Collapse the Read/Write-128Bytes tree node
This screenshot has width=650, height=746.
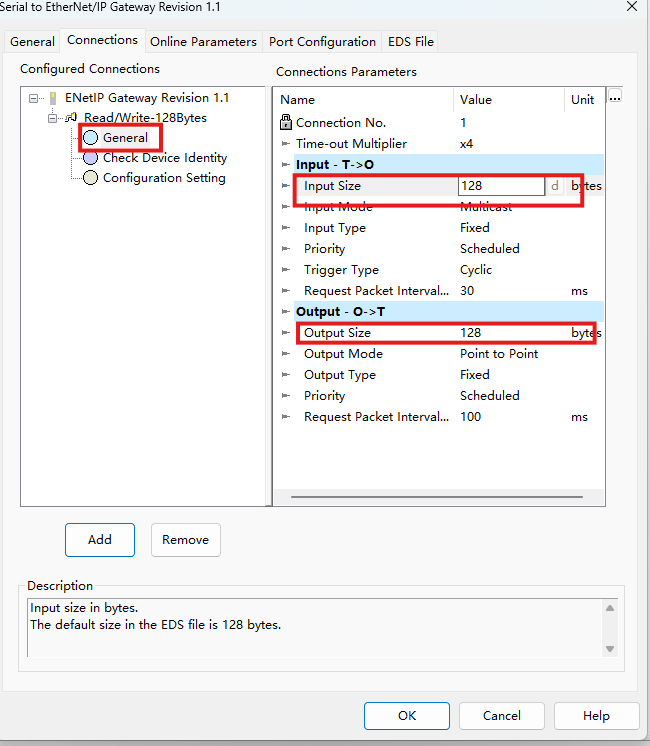tap(52, 118)
